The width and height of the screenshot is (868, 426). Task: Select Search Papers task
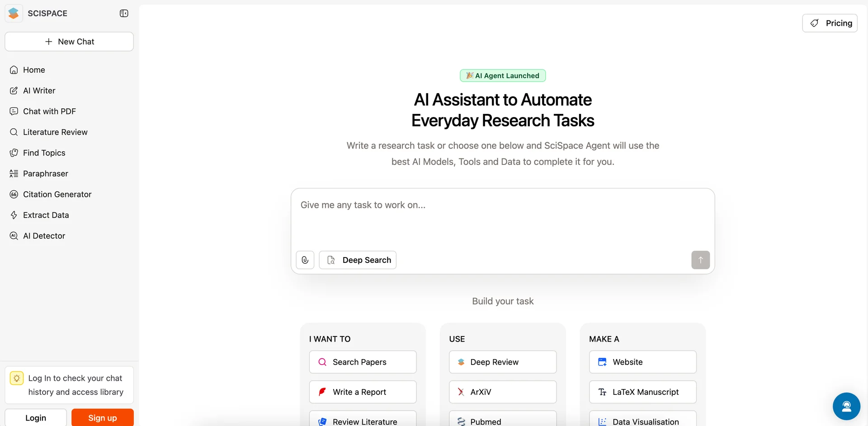(x=363, y=362)
